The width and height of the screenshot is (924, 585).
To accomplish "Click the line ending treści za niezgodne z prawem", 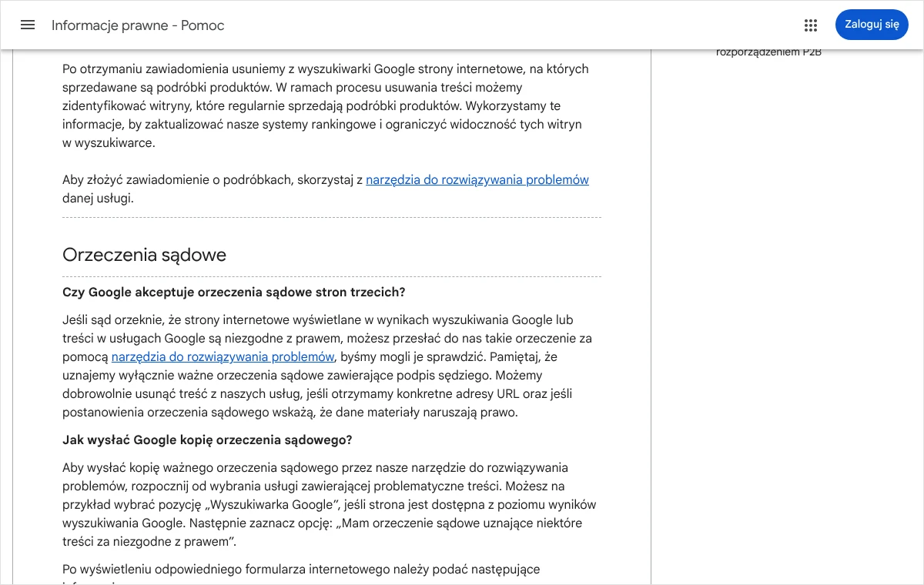I will point(149,542).
